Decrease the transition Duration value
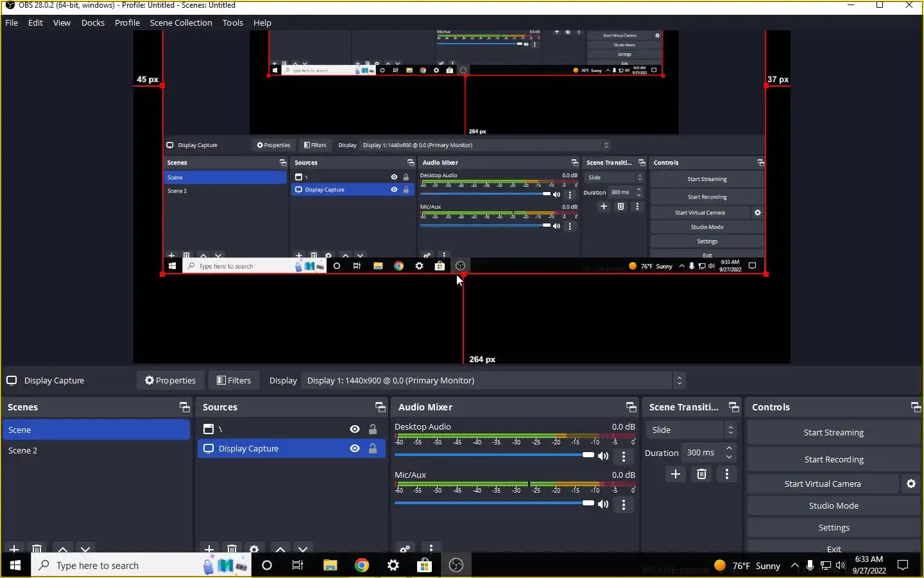The height and width of the screenshot is (578, 924). click(729, 457)
